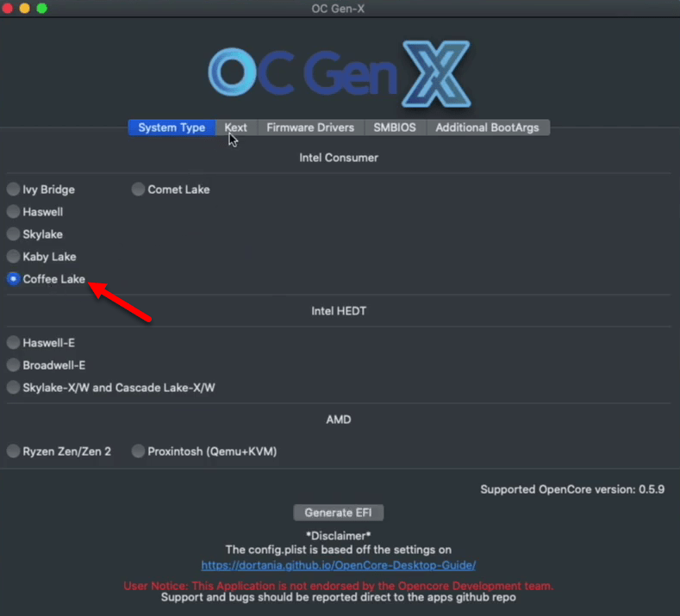Zoom the window with green button
680x616 pixels.
[x=42, y=9]
